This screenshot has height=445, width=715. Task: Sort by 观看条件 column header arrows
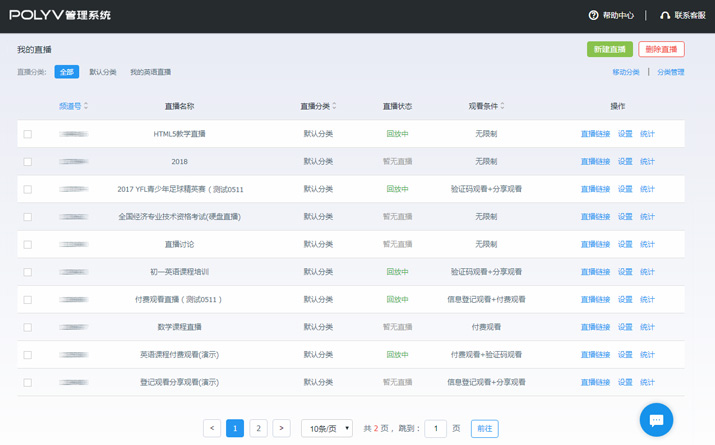(x=502, y=106)
